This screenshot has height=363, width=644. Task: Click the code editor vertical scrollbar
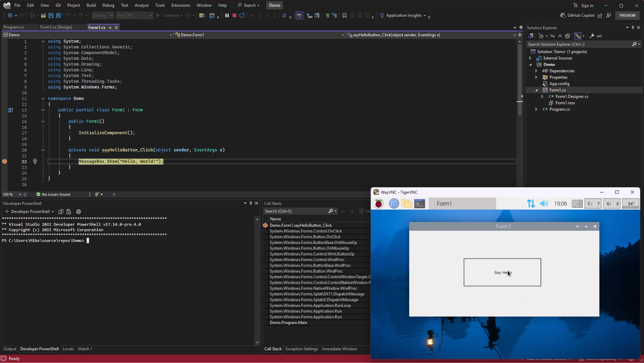click(x=520, y=112)
